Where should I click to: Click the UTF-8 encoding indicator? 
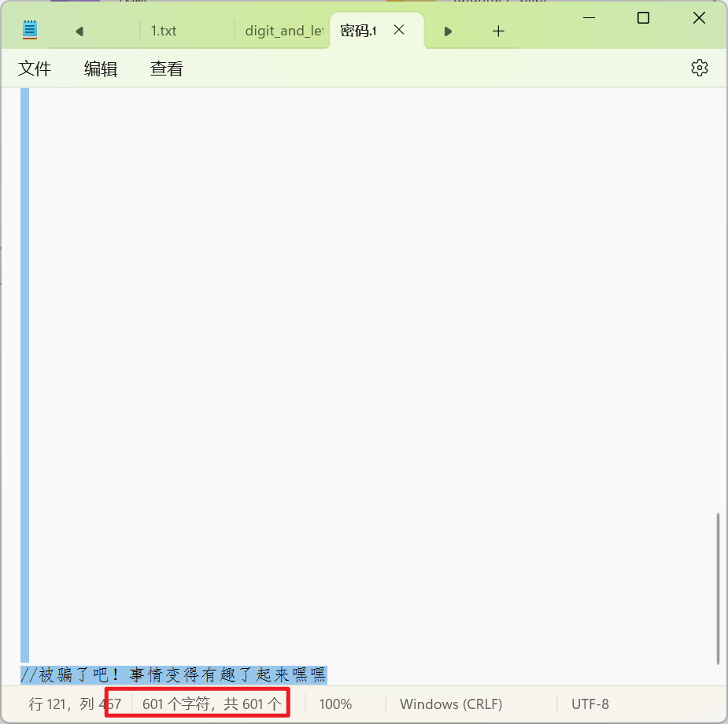589,704
